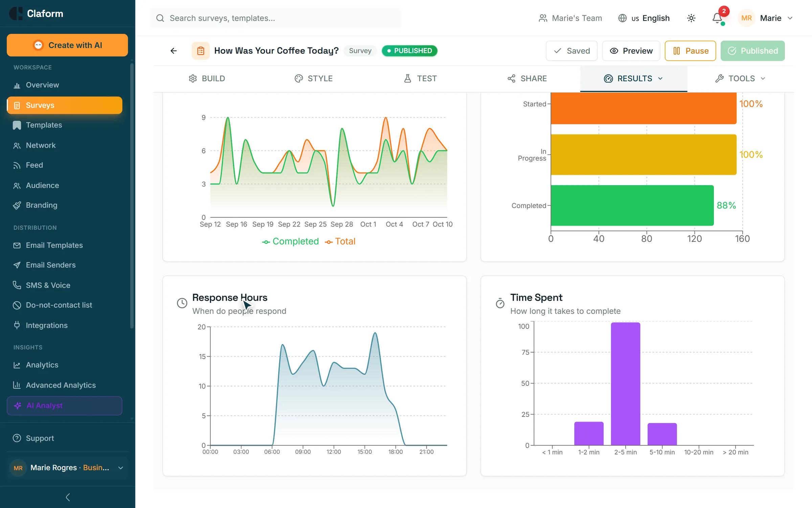Click the survey clipboard icon beside title

pyautogui.click(x=201, y=51)
